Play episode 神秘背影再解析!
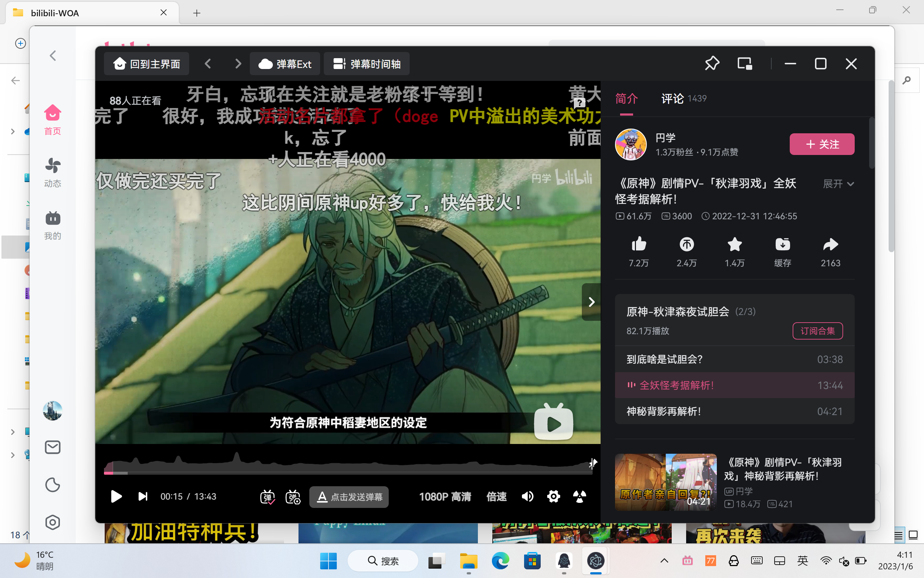Viewport: 924px width, 578px height. click(734, 411)
